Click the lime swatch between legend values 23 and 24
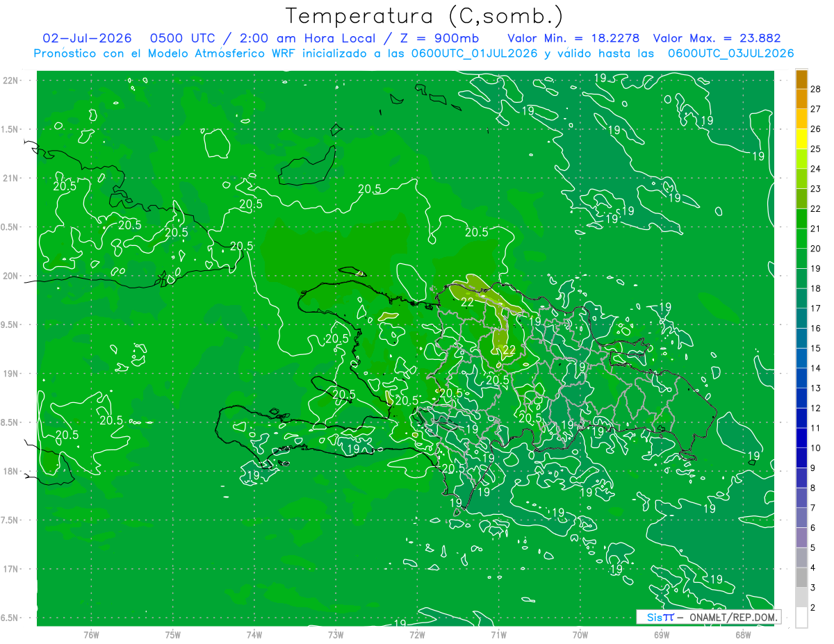Image resolution: width=834 pixels, height=644 pixels. pos(802,179)
